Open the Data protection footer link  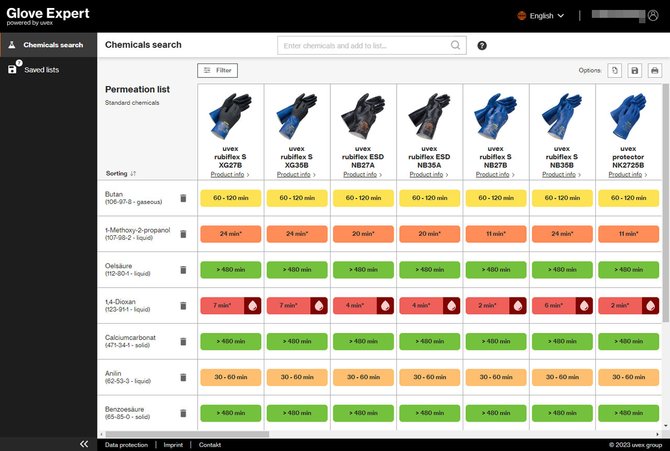126,445
